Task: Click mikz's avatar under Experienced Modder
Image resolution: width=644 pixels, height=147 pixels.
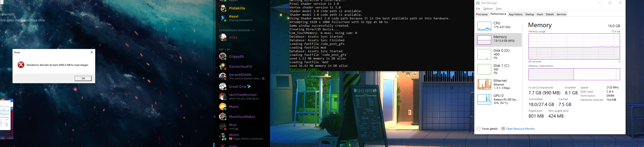Action: point(223,37)
